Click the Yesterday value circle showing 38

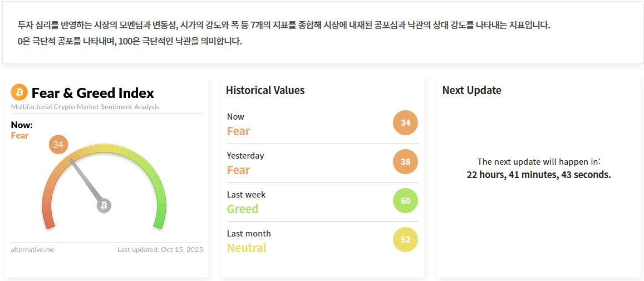coord(405,161)
